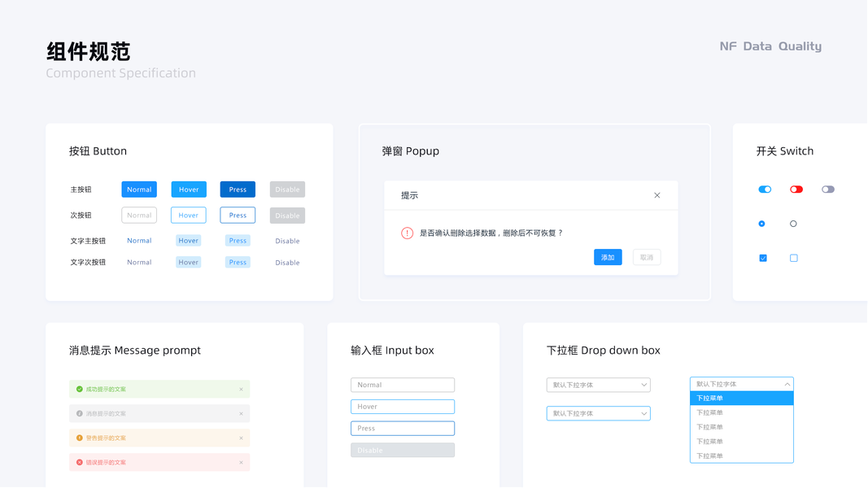This screenshot has width=868, height=488.
Task: Toggle the blue switch off
Action: point(765,190)
